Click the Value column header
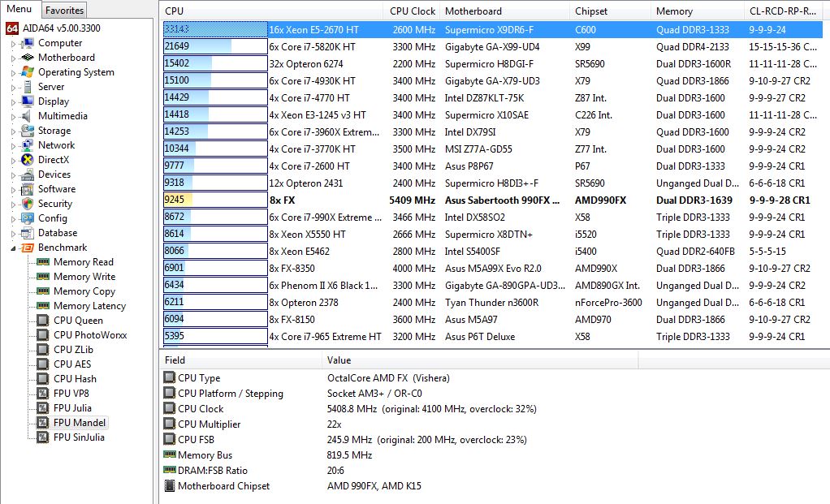Viewport: 830px width, 504px height. [x=480, y=360]
